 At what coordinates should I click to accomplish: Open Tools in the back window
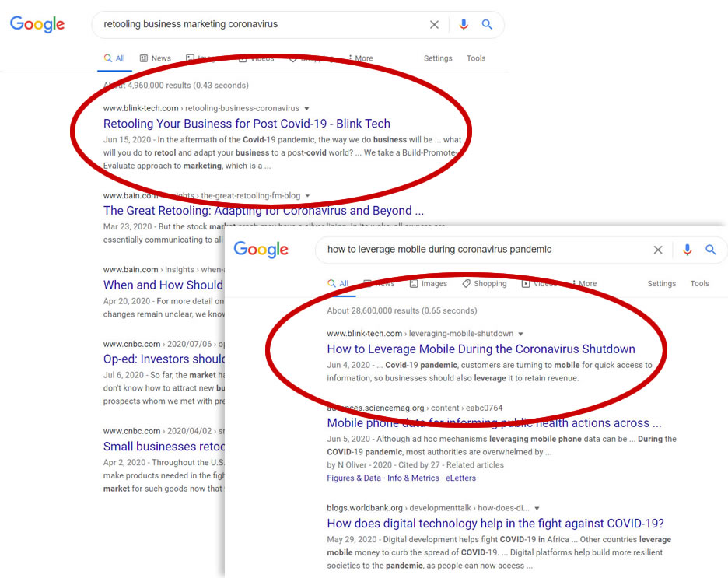pyautogui.click(x=476, y=58)
